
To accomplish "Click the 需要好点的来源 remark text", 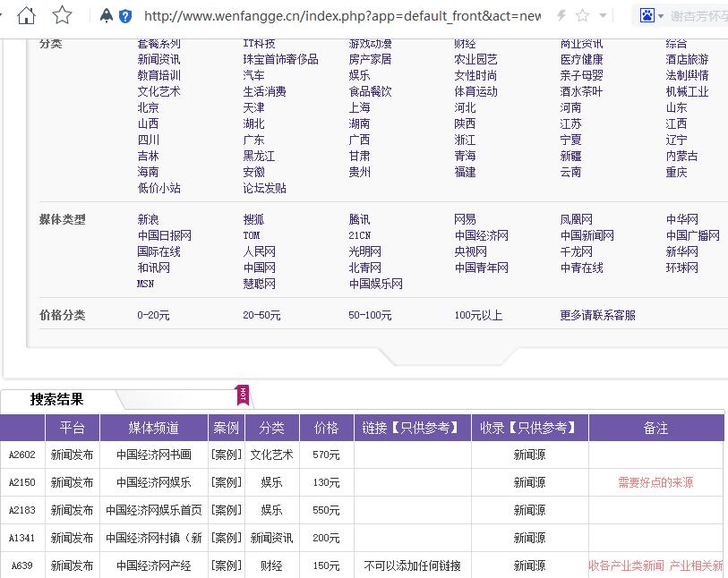I will pyautogui.click(x=655, y=482).
